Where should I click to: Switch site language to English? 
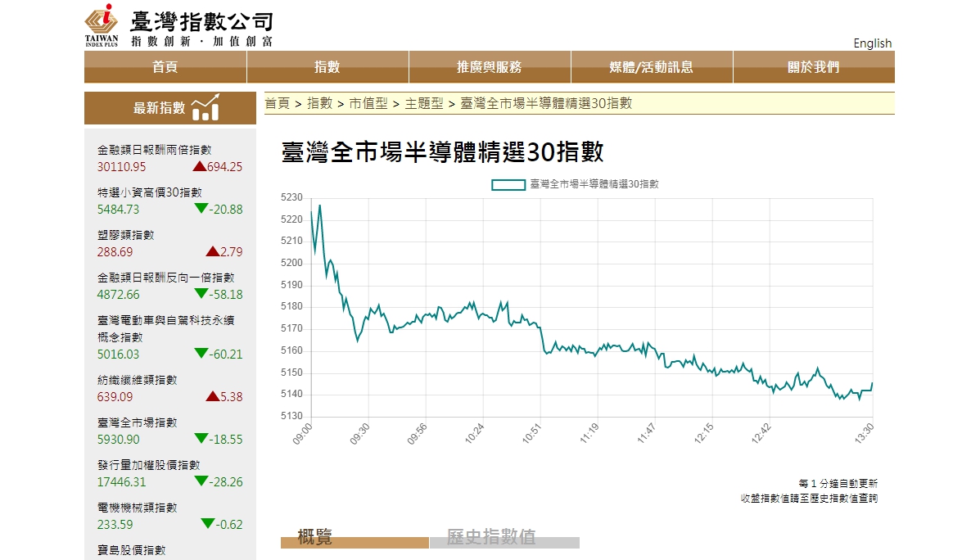872,43
